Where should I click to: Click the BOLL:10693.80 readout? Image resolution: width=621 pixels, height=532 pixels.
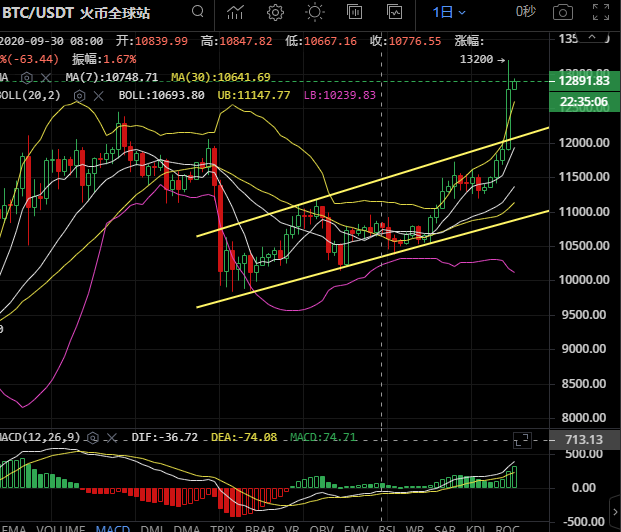coord(162,95)
